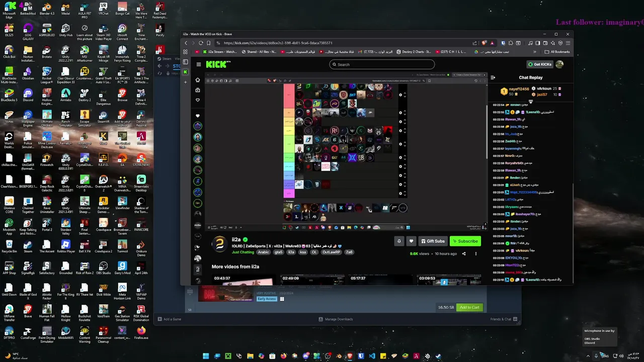Viewport: 644px width, 362px height.
Task: Open the Unity Hub desktop shortcut
Action: (x=65, y=31)
